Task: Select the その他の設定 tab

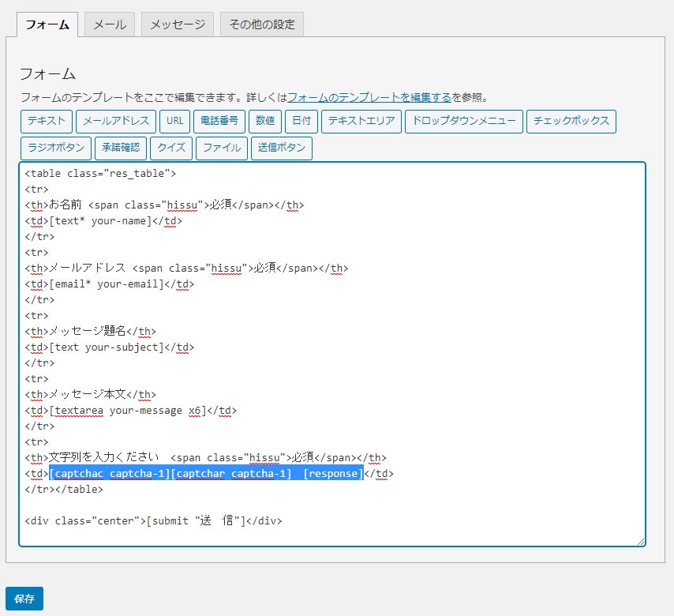Action: (x=261, y=24)
